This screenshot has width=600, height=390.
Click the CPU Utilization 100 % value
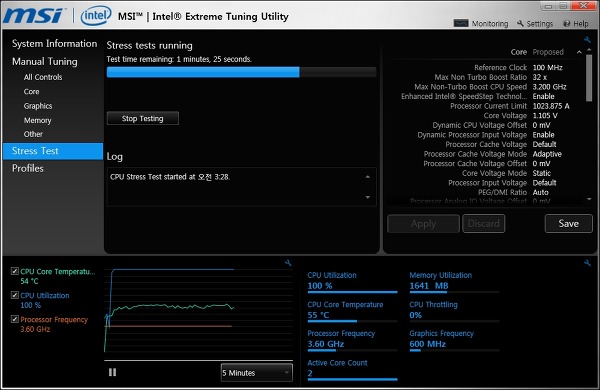click(320, 286)
